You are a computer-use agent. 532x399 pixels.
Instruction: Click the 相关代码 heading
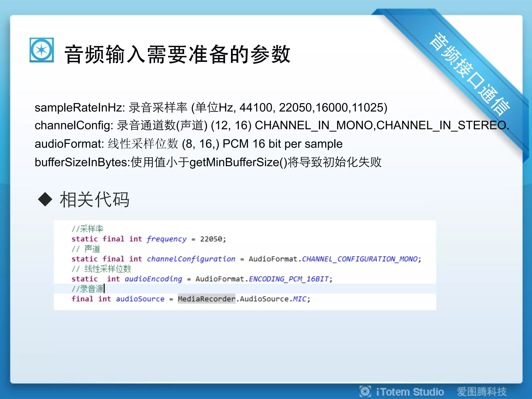95,199
